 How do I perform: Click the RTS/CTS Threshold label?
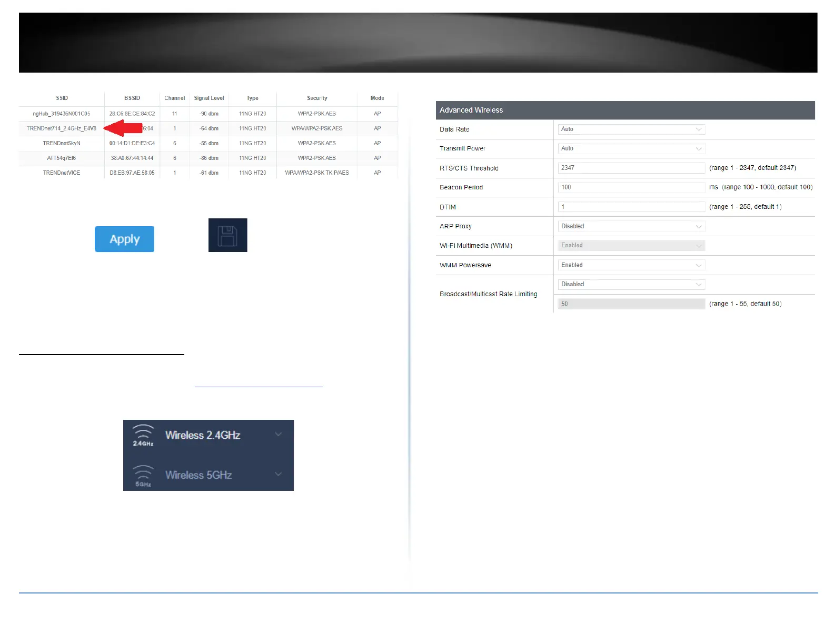pyautogui.click(x=469, y=168)
